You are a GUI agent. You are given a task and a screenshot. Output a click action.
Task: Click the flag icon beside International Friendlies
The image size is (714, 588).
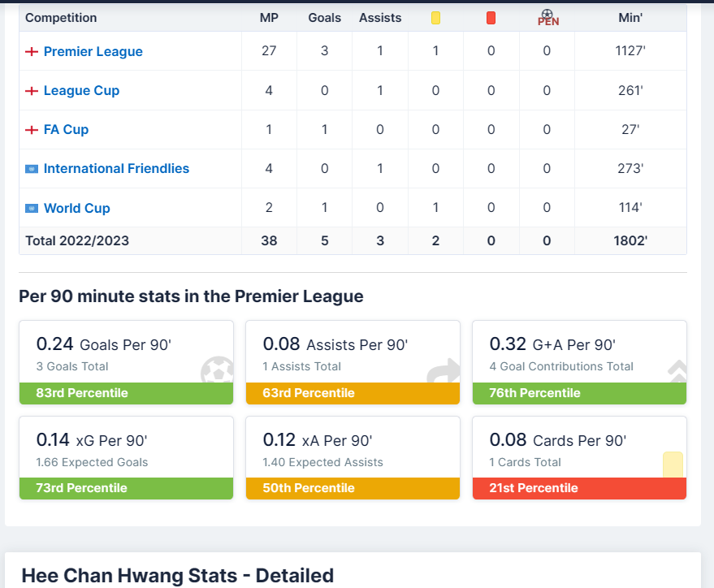tap(32, 169)
